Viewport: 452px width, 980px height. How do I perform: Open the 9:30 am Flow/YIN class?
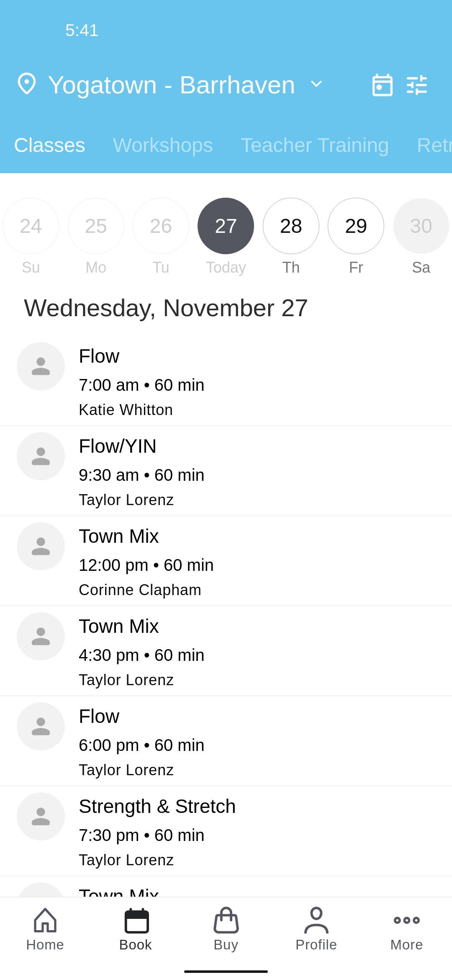226,471
